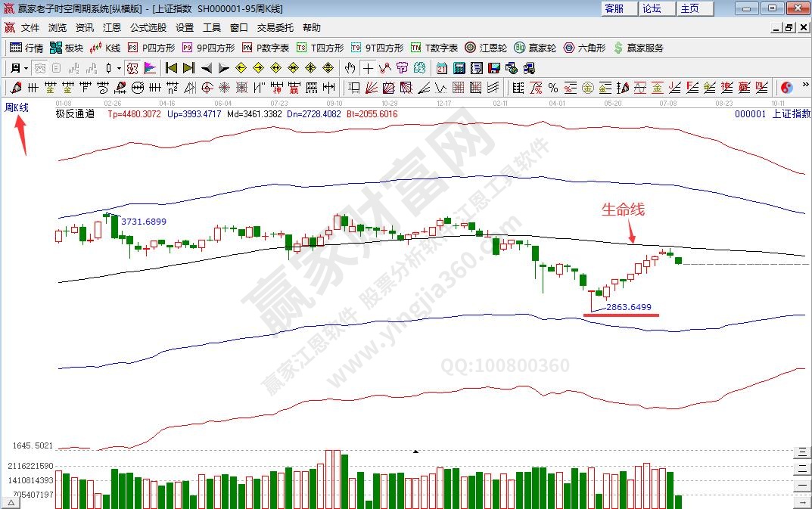
Task: Expand the 月 period dropdown arrow
Action: pos(26,68)
